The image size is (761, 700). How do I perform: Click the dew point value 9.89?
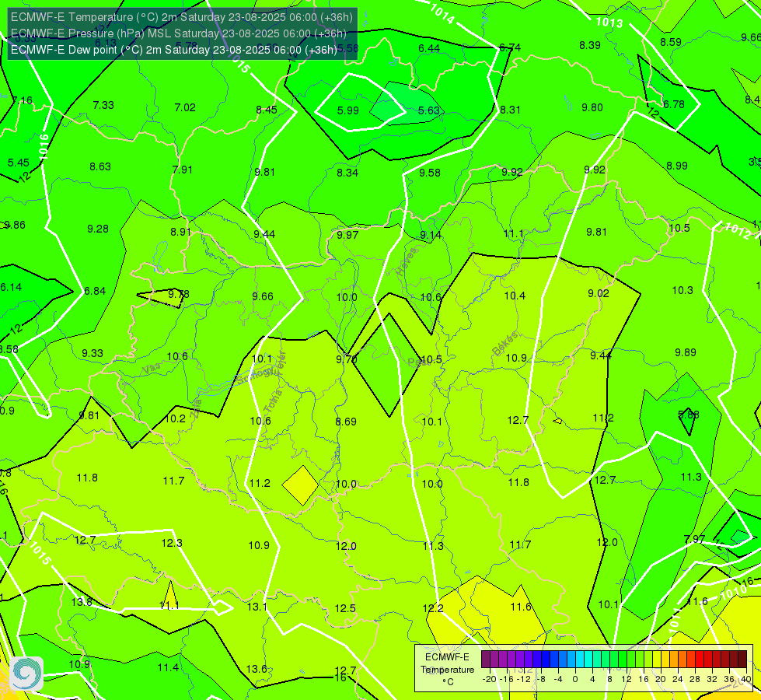(686, 352)
